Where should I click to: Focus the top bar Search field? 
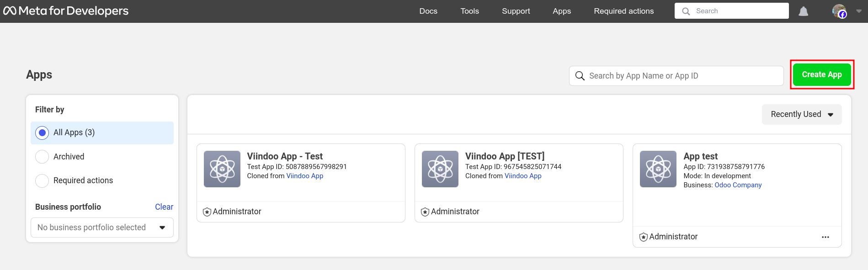point(731,11)
